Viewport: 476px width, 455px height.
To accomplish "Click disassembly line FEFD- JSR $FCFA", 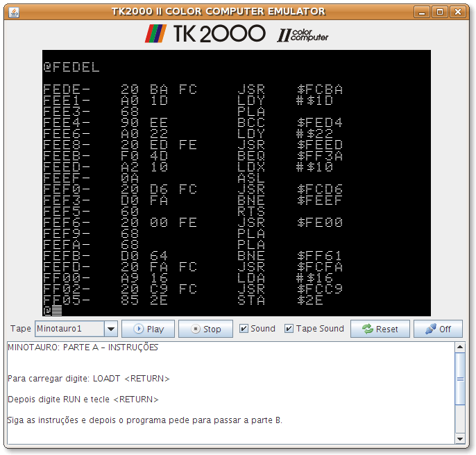I will point(193,267).
